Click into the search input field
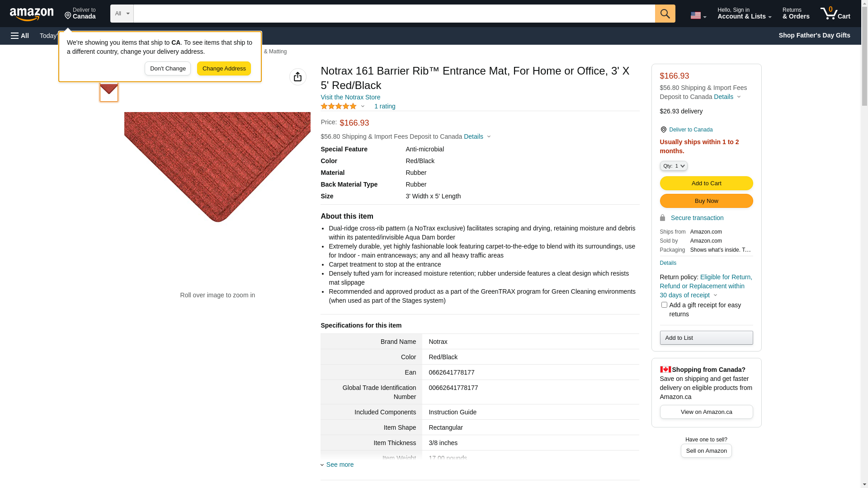The image size is (868, 488). [x=394, y=14]
